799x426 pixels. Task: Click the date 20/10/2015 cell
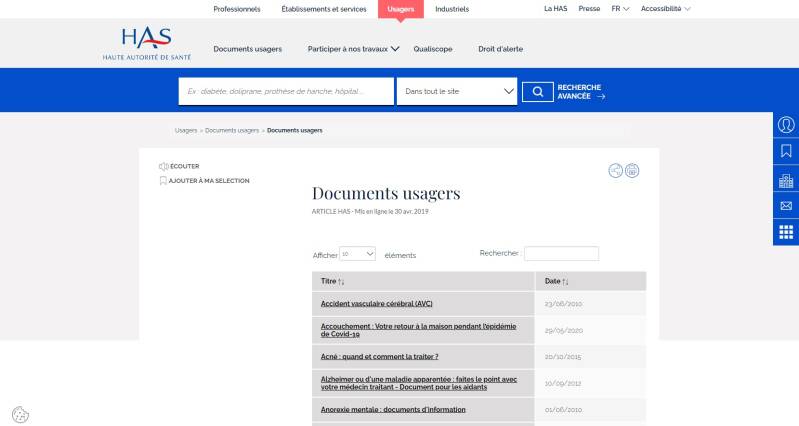coord(590,357)
